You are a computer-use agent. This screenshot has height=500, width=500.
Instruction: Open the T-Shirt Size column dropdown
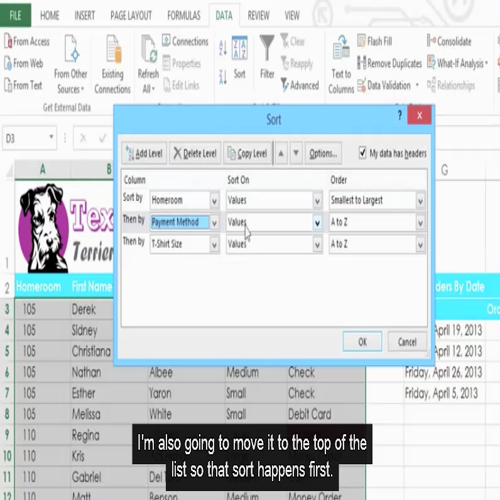coord(214,245)
